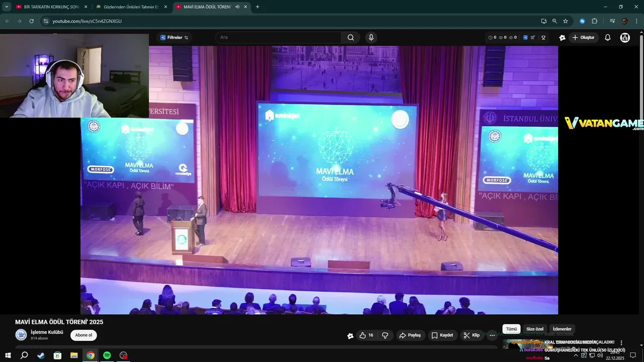
Task: Open Chrome profile avatar
Action: click(x=625, y=21)
